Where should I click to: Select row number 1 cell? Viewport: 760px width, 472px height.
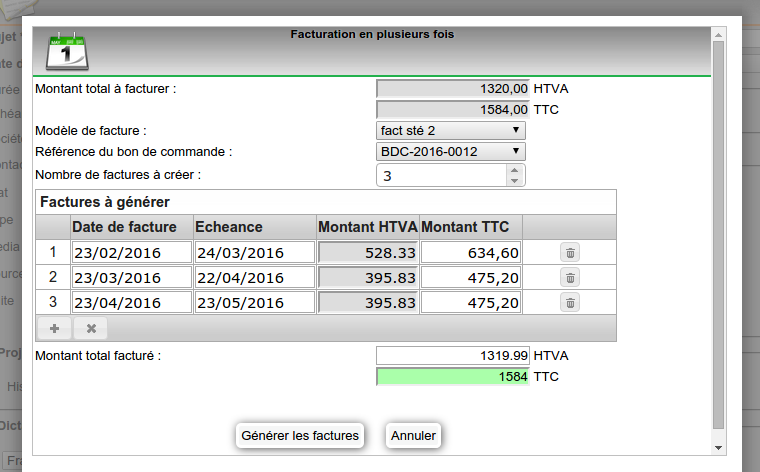[53, 252]
